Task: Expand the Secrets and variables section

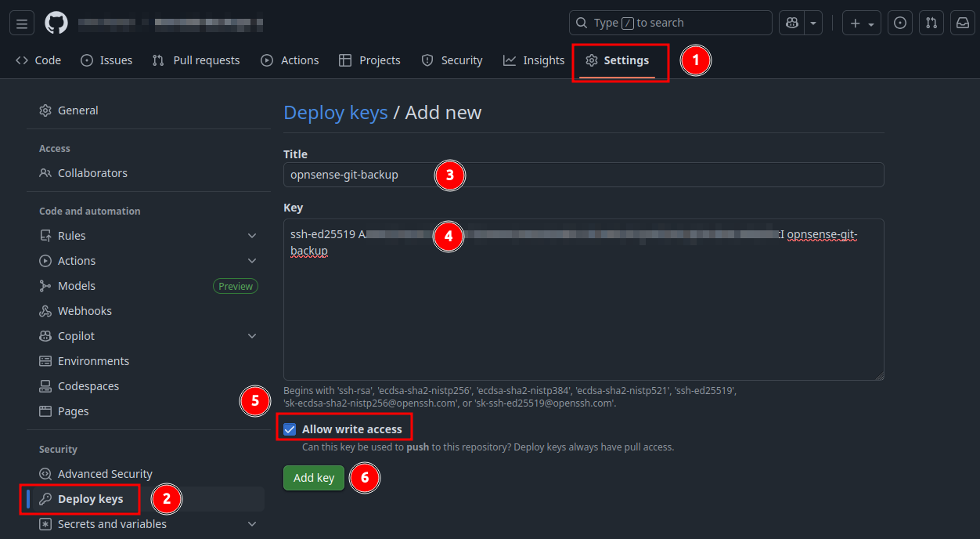Action: [x=252, y=523]
